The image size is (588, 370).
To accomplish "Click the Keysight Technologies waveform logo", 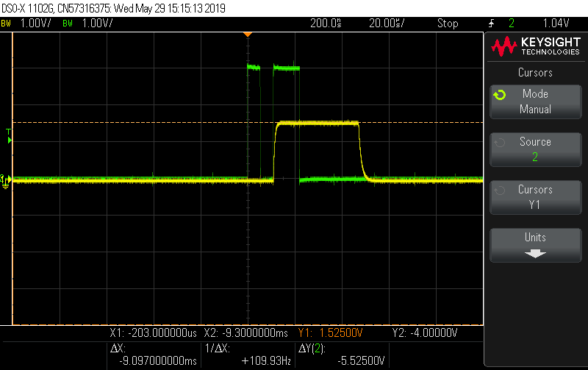I will point(504,46).
